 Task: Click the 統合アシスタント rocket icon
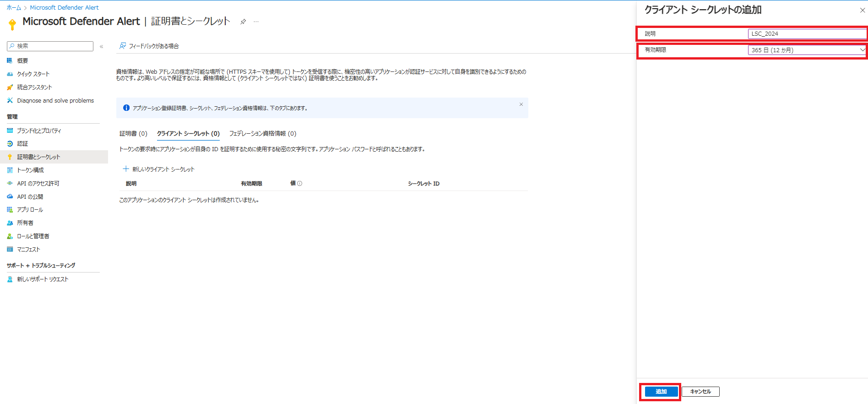pos(10,87)
